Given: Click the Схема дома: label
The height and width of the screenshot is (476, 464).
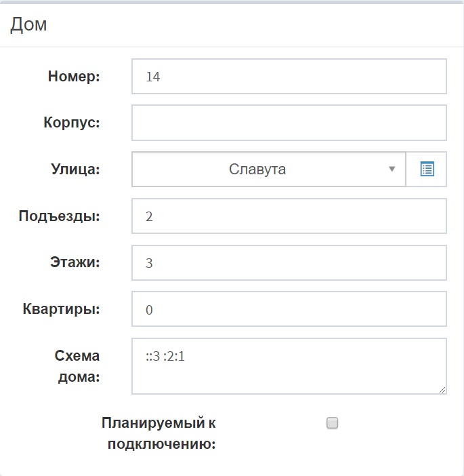Looking at the screenshot, I should [77, 366].
